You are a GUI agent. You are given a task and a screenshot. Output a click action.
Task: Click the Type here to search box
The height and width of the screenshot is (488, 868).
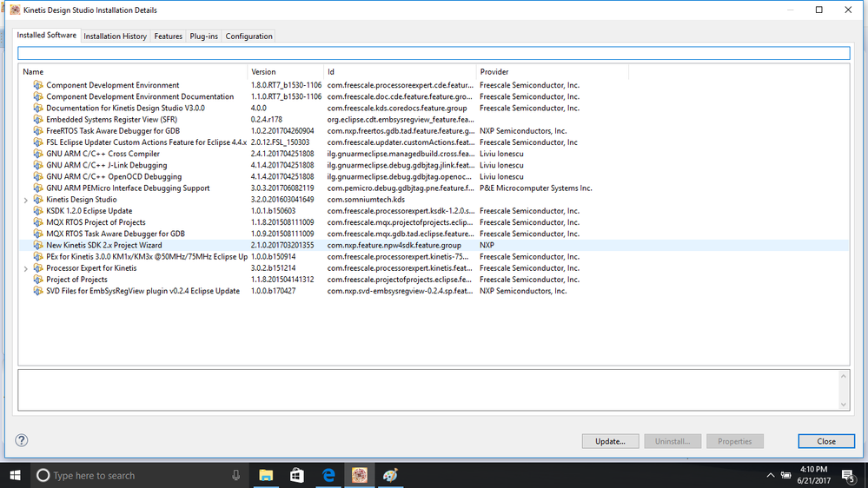pyautogui.click(x=138, y=475)
